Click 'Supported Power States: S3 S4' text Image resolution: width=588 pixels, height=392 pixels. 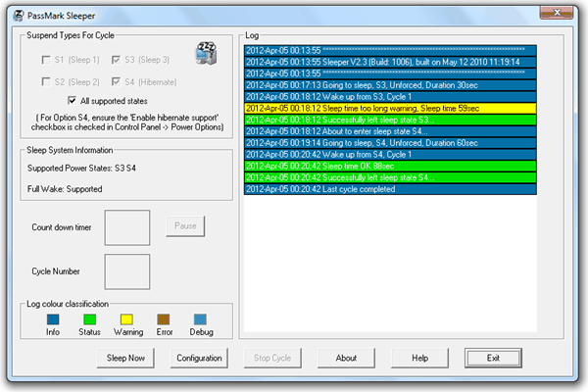click(x=81, y=168)
